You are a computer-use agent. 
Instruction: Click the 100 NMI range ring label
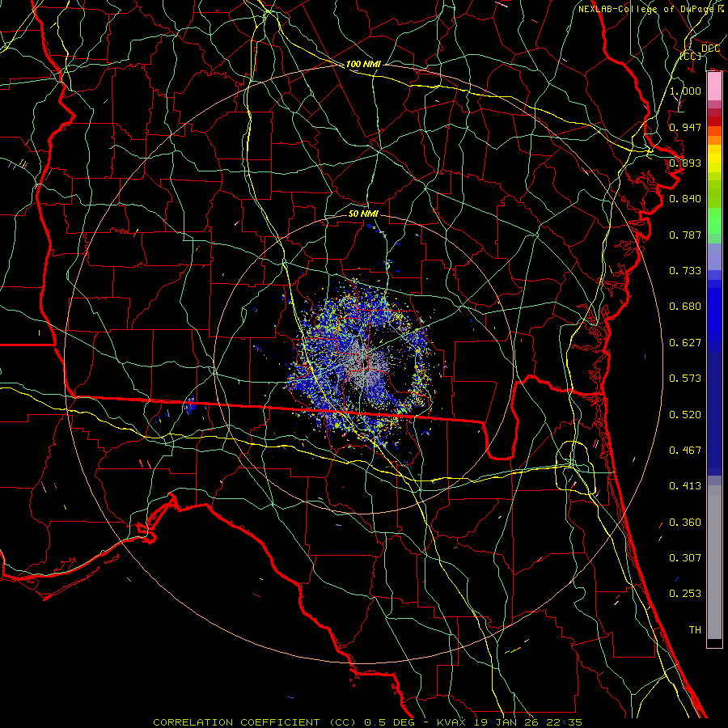pos(363,64)
